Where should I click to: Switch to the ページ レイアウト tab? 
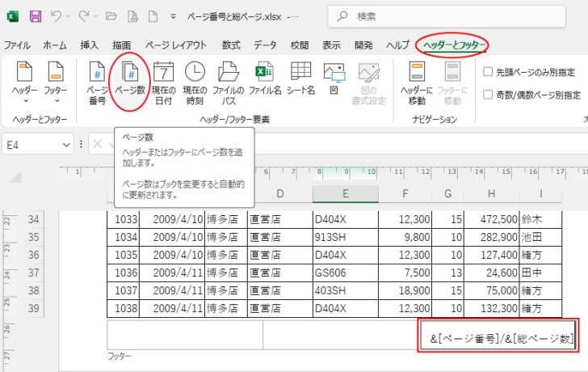click(176, 45)
